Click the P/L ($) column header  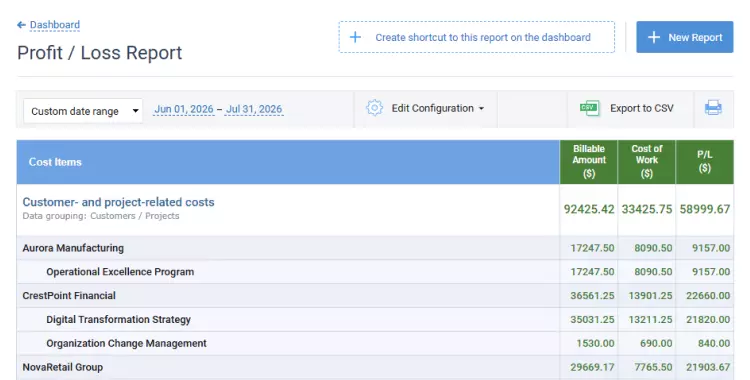point(705,162)
